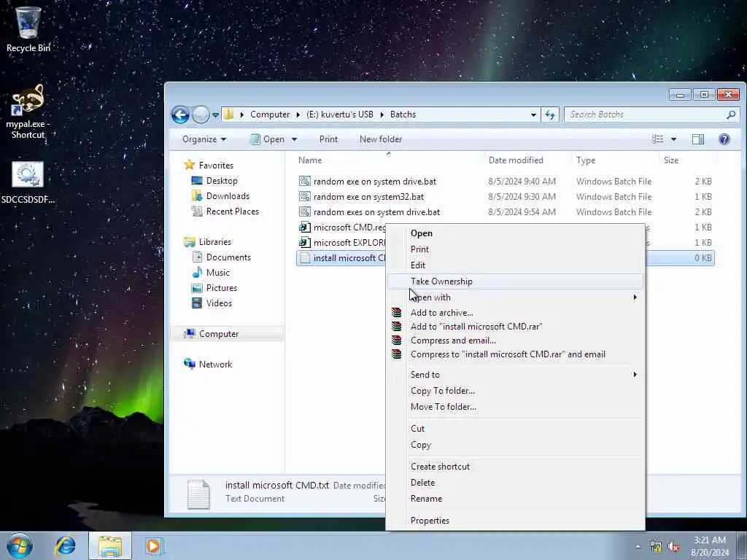Open Downloads in navigation pane
Image resolution: width=747 pixels, height=560 pixels.
[220, 195]
